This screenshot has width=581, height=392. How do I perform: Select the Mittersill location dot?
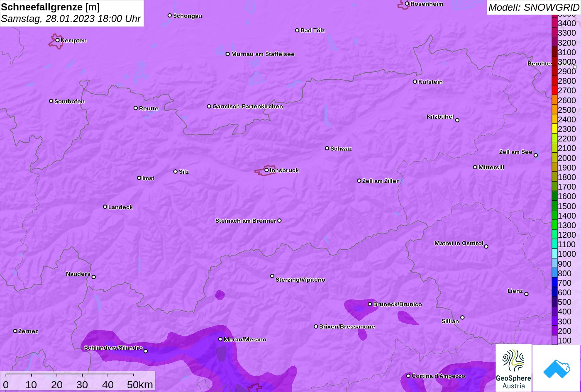point(475,167)
